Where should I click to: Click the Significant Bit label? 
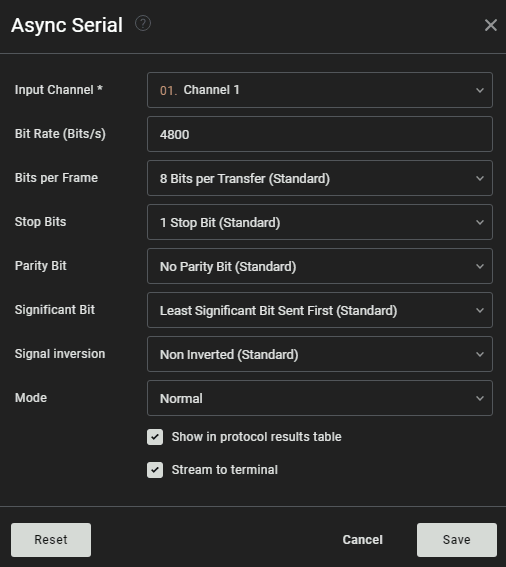[x=55, y=310]
